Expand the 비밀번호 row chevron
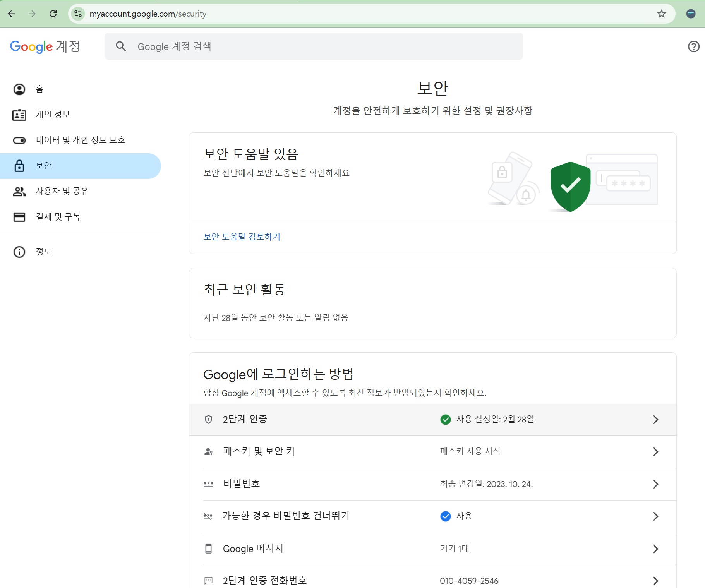This screenshot has width=705, height=588. click(x=655, y=484)
